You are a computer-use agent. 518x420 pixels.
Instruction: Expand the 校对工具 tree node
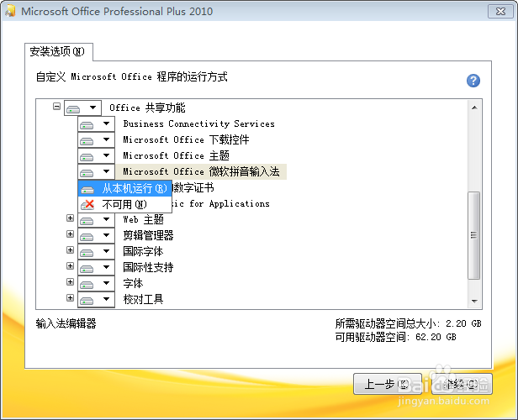[70, 297]
